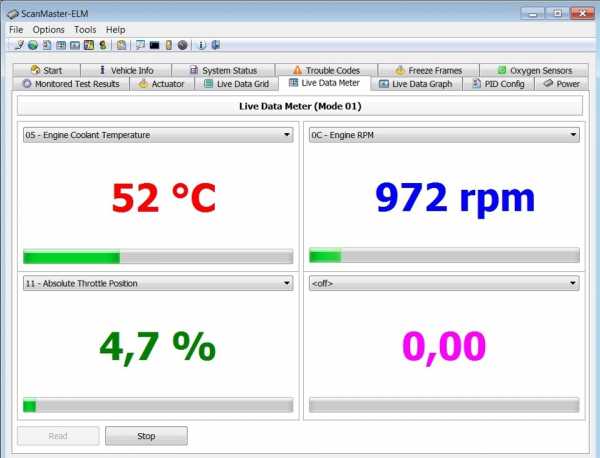Open the Options menu
This screenshot has width=600, height=458.
tap(48, 30)
